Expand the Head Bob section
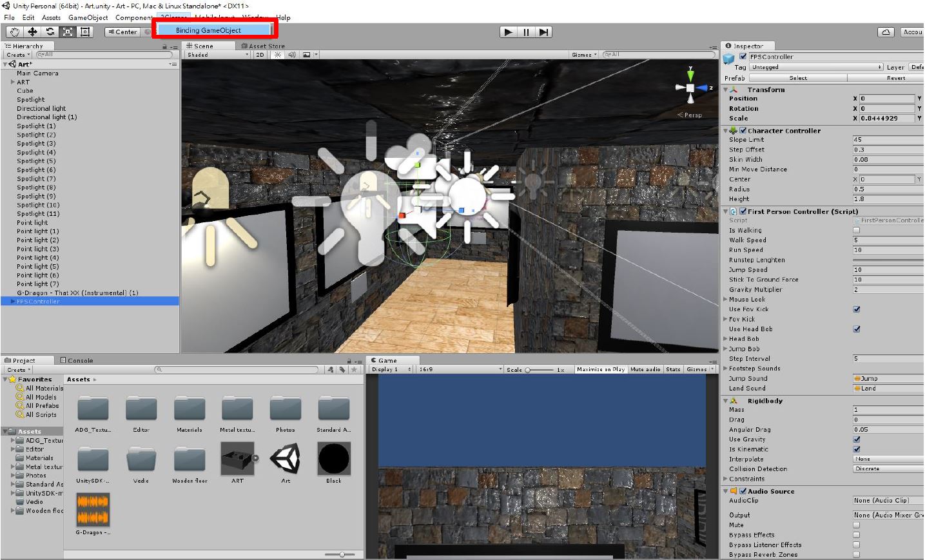This screenshot has width=925, height=560. (726, 339)
